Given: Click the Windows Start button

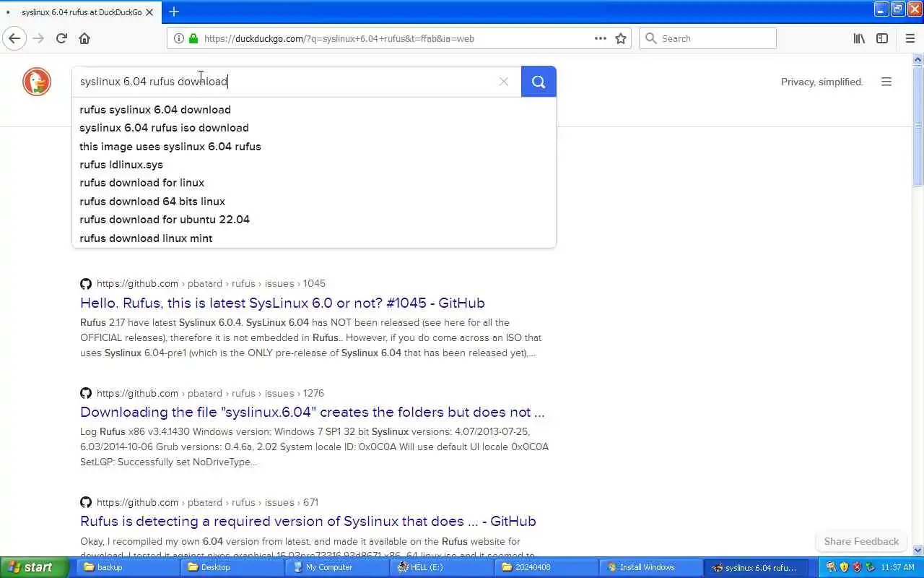Looking at the screenshot, I should [x=34, y=567].
